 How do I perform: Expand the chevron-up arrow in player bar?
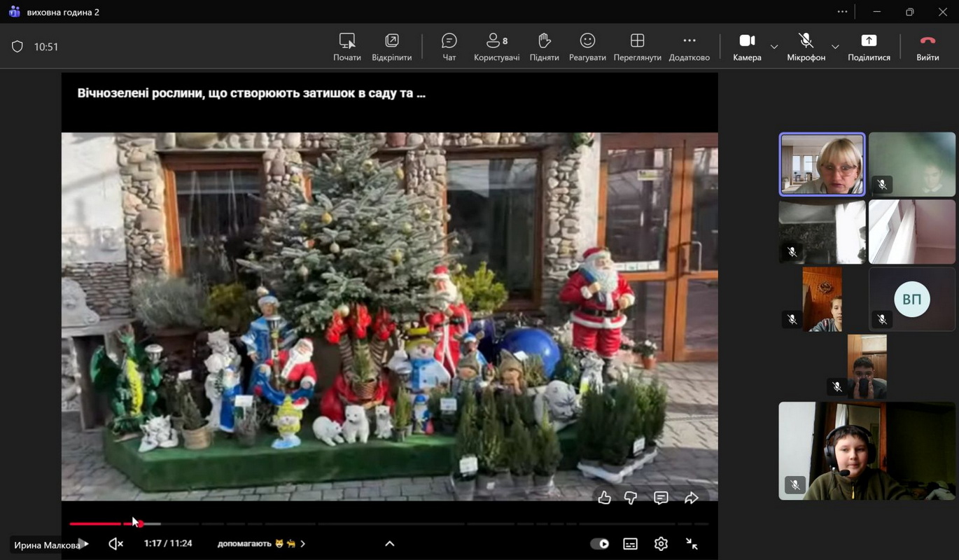pyautogui.click(x=390, y=544)
